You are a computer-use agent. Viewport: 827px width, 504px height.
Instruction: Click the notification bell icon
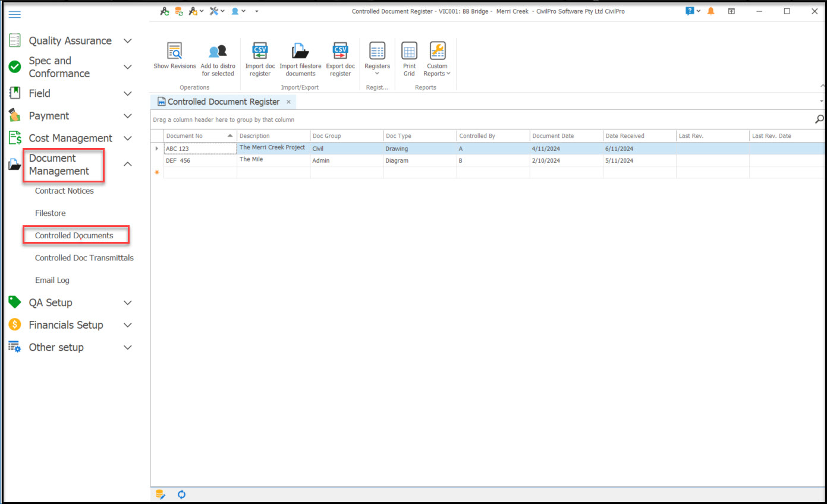(x=710, y=11)
